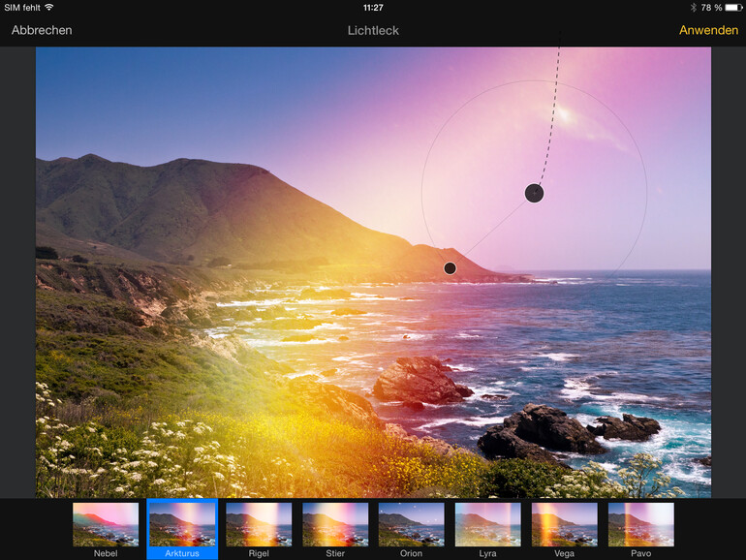Tap the SIM fehlt carrier text

coord(22,7)
